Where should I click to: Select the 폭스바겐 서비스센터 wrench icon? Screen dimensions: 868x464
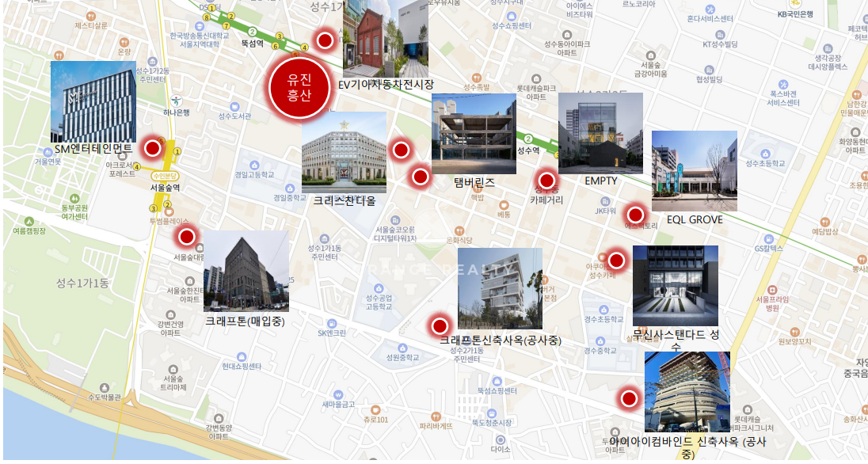[783, 85]
